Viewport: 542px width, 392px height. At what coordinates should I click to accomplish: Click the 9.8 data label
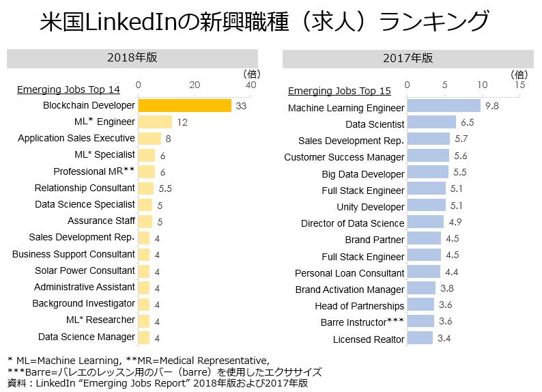point(491,106)
